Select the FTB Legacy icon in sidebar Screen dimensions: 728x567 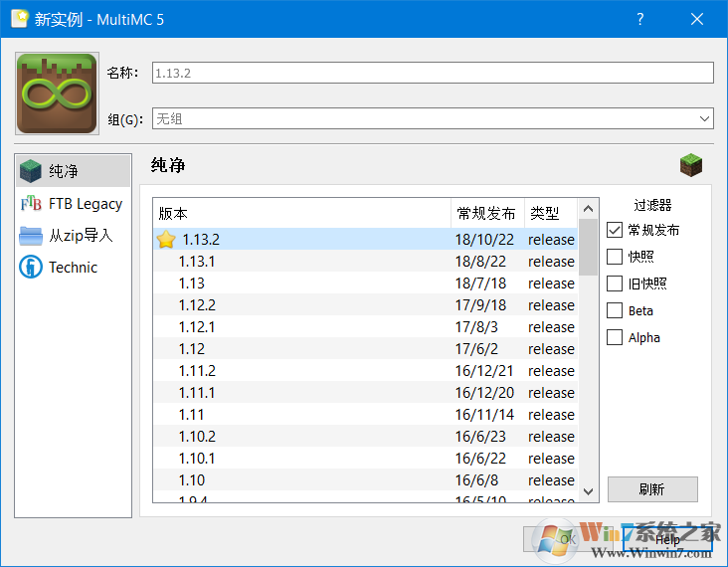[x=32, y=204]
